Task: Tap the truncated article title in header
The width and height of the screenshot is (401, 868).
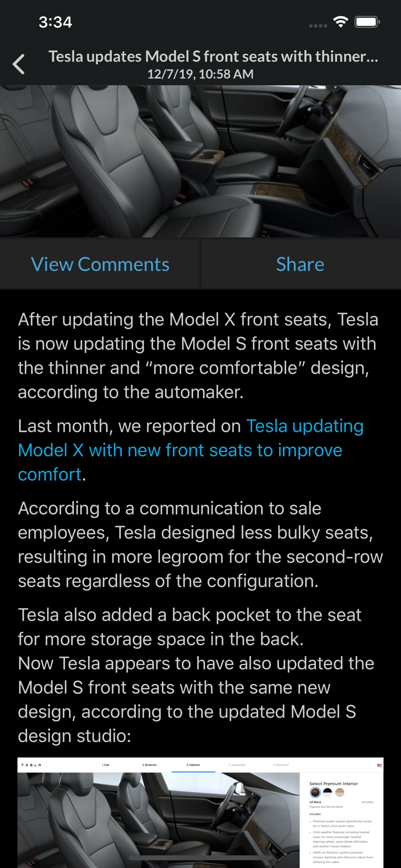Action: 213,56
